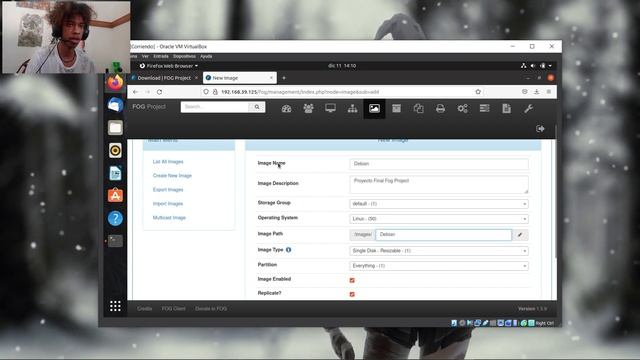This screenshot has height=360, width=640.
Task: Open the Reports document icon
Action: pyautogui.click(x=507, y=109)
